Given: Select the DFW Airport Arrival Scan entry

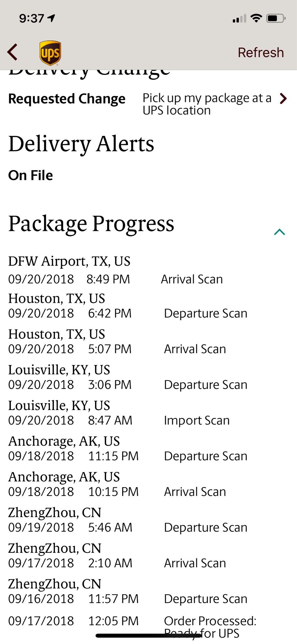Looking at the screenshot, I should [x=192, y=279].
